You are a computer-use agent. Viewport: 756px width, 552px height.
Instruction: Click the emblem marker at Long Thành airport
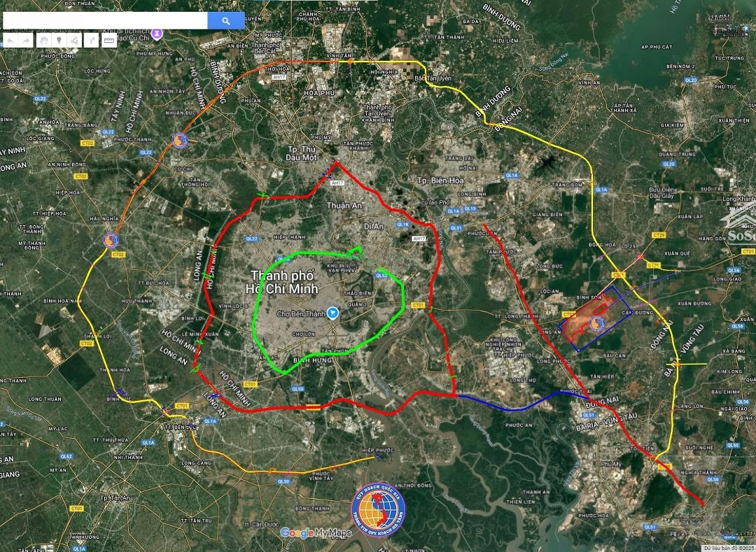tap(596, 323)
